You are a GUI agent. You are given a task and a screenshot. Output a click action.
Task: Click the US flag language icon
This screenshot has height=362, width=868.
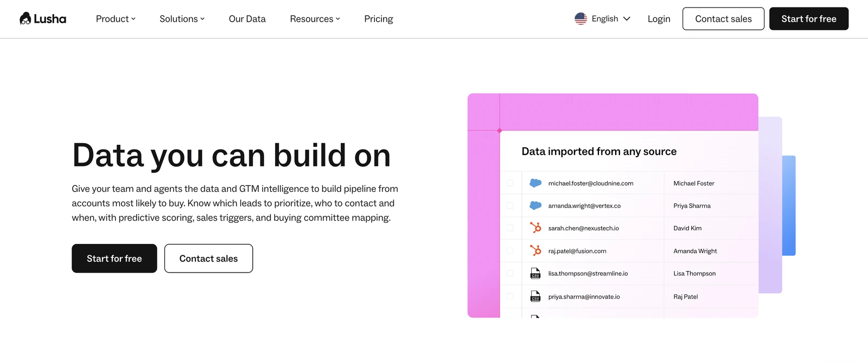[580, 19]
